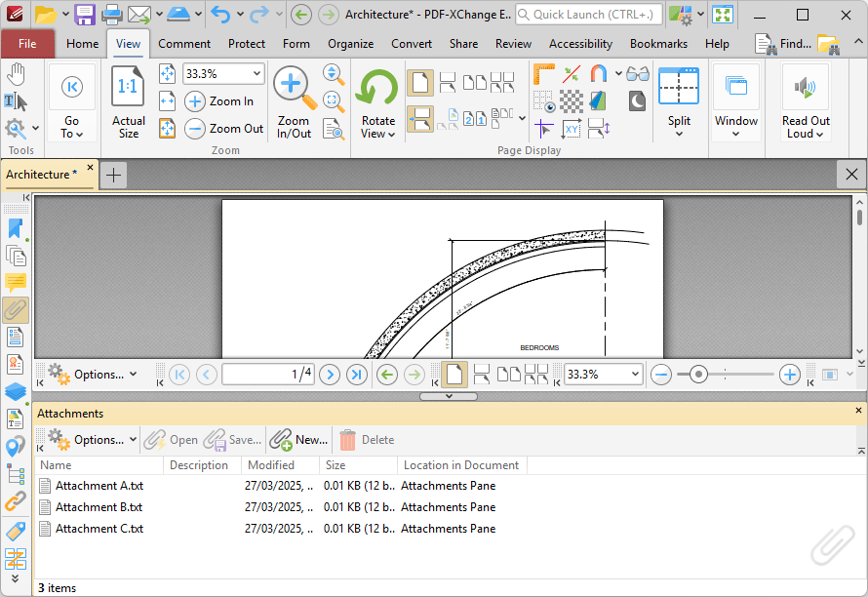868x597 pixels.
Task: Click the Quick Launch search field
Action: (x=588, y=15)
